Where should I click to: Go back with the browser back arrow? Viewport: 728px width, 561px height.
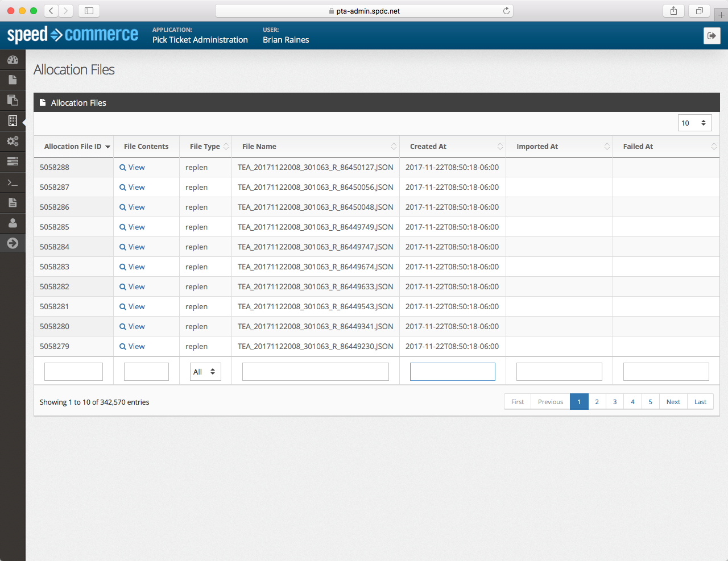(x=51, y=10)
